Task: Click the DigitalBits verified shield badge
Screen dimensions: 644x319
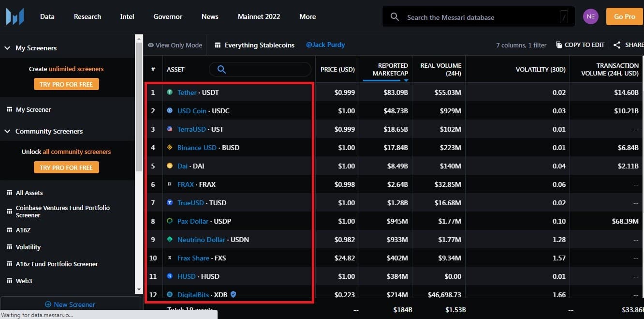Action: pos(234,294)
